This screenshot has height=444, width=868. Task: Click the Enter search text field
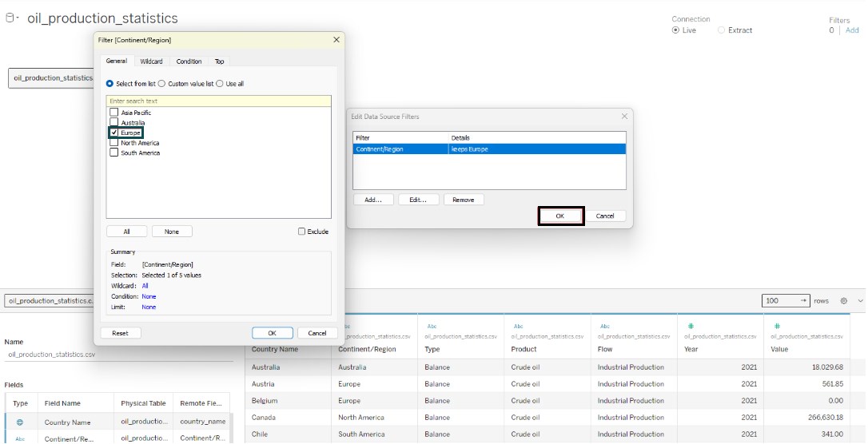point(219,101)
